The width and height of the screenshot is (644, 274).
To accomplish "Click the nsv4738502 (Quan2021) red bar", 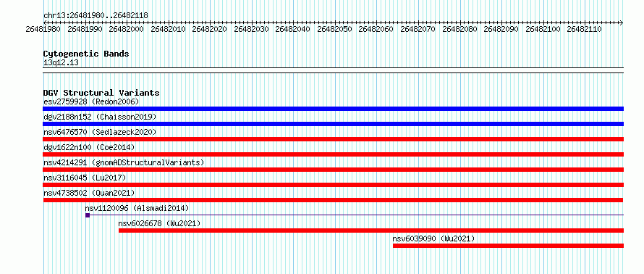I will pyautogui.click(x=333, y=200).
